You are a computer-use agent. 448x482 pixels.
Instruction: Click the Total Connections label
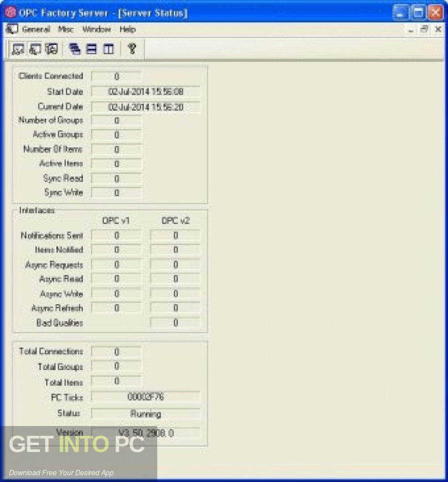[51, 351]
